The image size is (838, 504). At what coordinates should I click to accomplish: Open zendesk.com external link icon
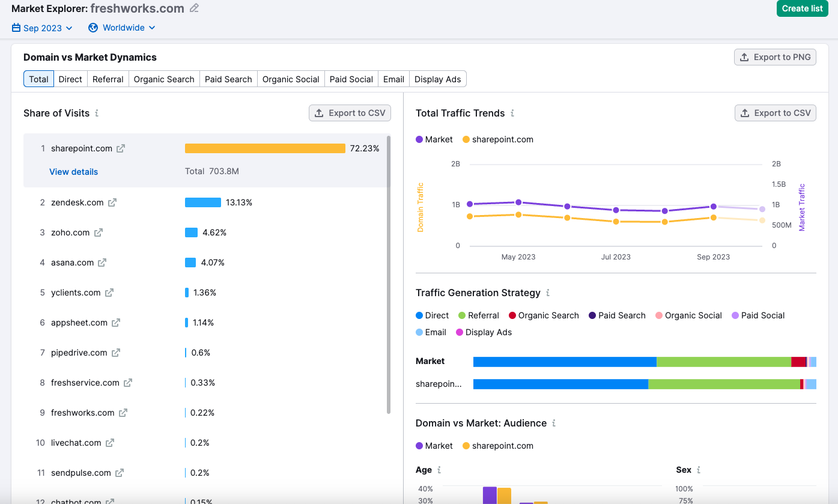112,202
